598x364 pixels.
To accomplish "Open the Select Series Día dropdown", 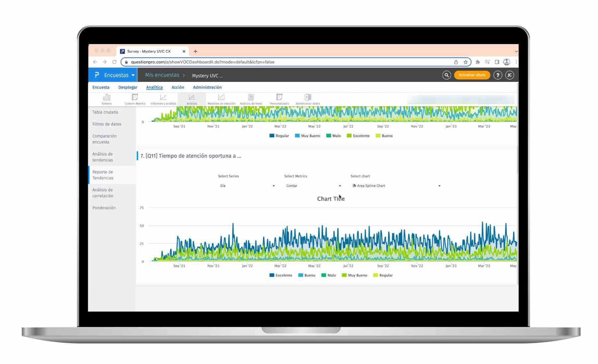I will pos(247,186).
